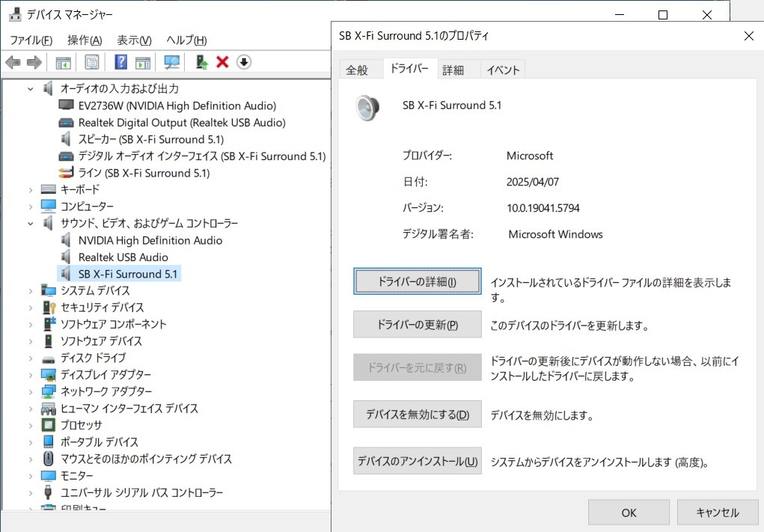This screenshot has height=532, width=764.
Task: Click the blue Help question-mark icon
Action: [x=120, y=62]
